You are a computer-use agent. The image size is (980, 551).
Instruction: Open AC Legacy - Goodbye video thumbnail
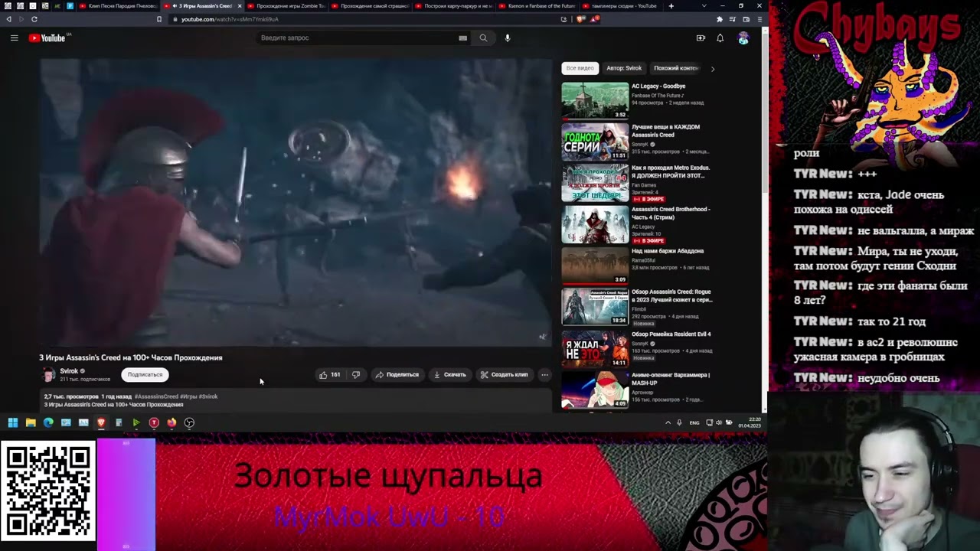click(595, 100)
